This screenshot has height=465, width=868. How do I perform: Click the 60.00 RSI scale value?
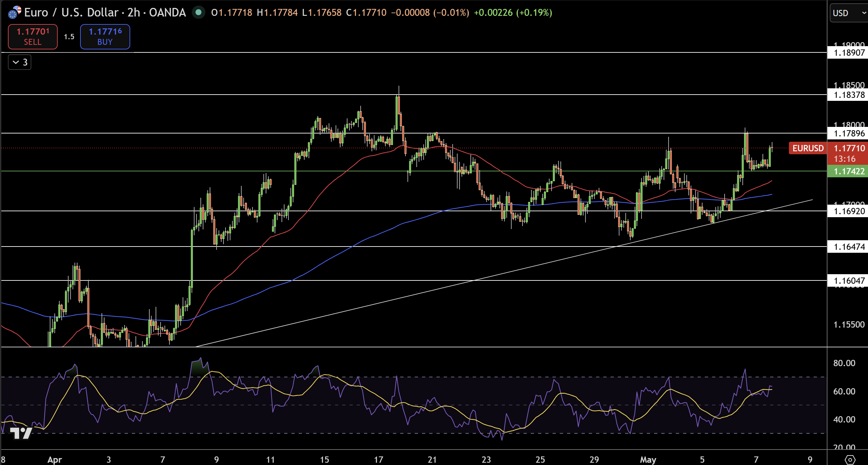(844, 391)
